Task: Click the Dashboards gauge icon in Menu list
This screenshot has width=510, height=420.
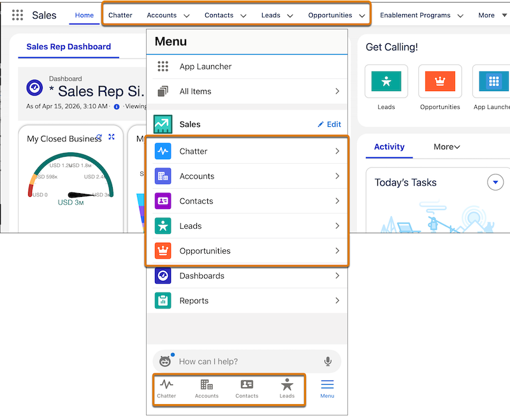Action: [163, 276]
